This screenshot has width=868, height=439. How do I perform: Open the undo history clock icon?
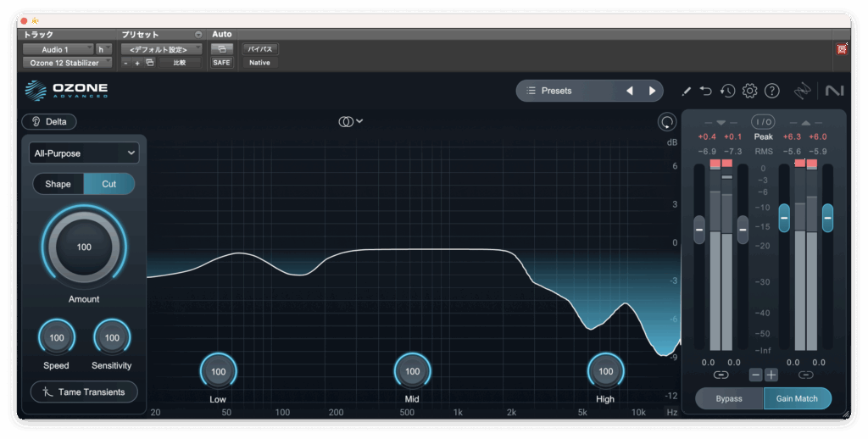(727, 91)
